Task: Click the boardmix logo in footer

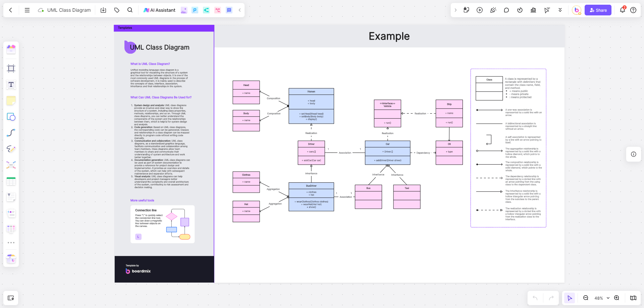Action: [138, 271]
